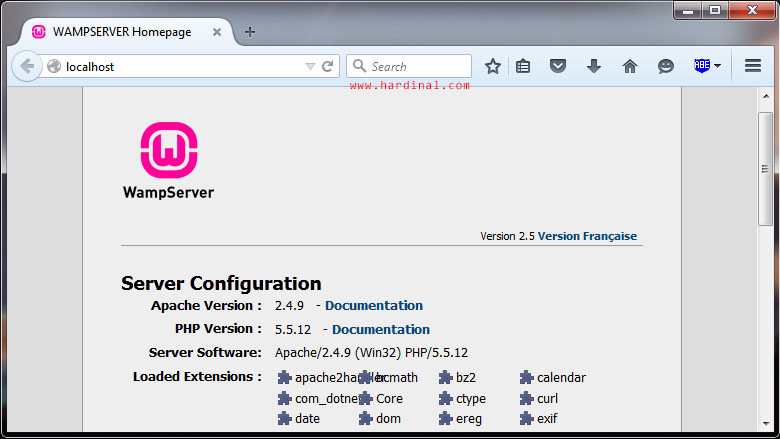Bookmark this page with the star icon
Screen dimensions: 780x439
[492, 66]
